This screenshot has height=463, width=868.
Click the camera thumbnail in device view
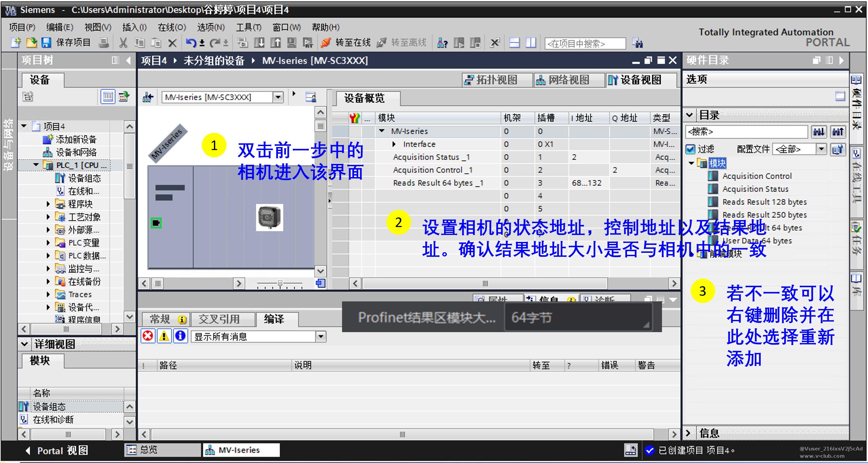pyautogui.click(x=269, y=217)
